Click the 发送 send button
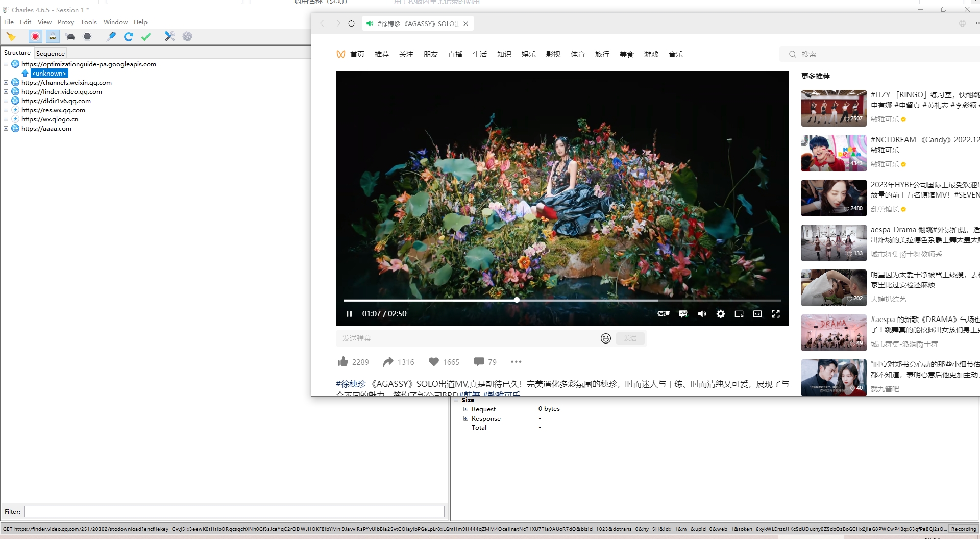Image resolution: width=980 pixels, height=539 pixels. pyautogui.click(x=630, y=338)
